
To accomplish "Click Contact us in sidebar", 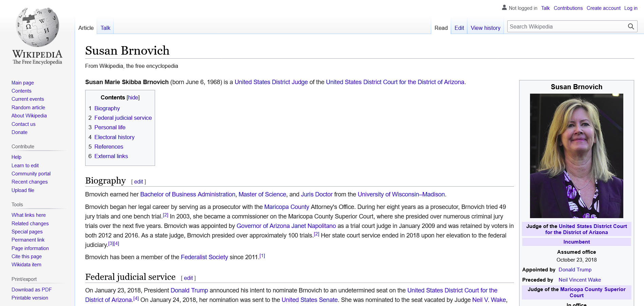I will (23, 124).
